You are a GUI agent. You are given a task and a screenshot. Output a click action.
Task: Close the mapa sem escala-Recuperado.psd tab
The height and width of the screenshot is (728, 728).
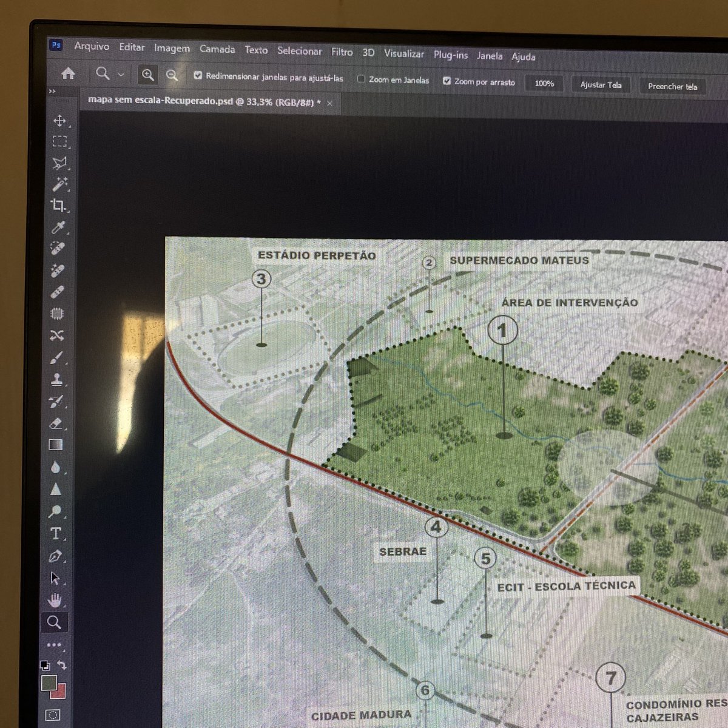330,104
